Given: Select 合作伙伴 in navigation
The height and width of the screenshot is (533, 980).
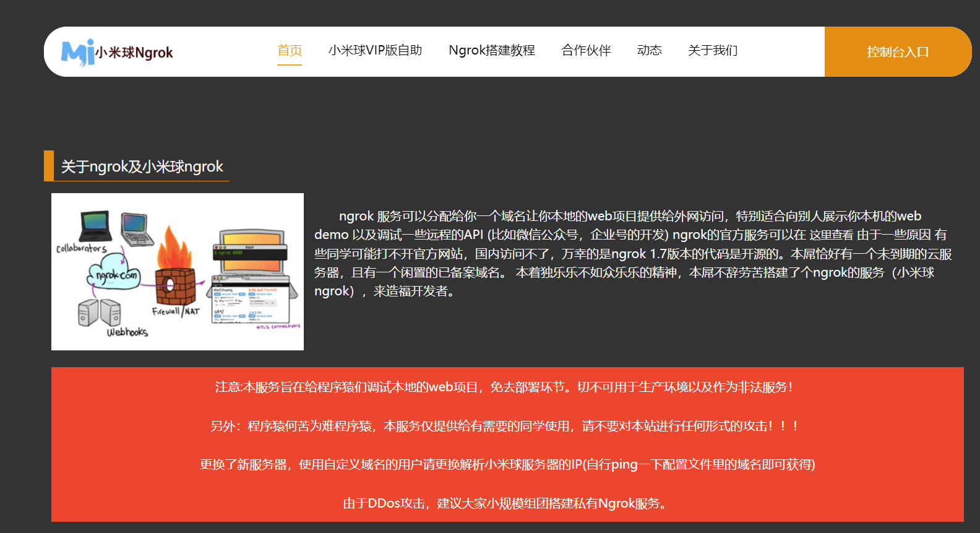Looking at the screenshot, I should tap(586, 50).
